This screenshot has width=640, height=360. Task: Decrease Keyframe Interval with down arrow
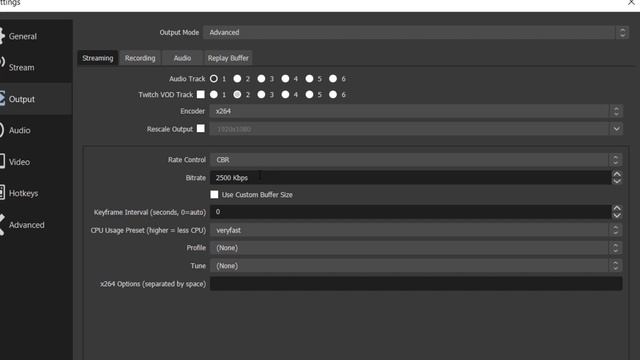[617, 215]
